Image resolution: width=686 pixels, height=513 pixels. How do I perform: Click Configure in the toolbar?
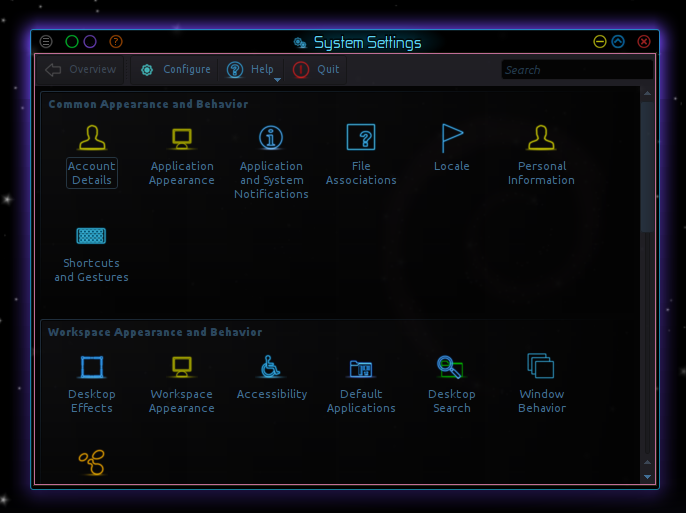pyautogui.click(x=175, y=70)
